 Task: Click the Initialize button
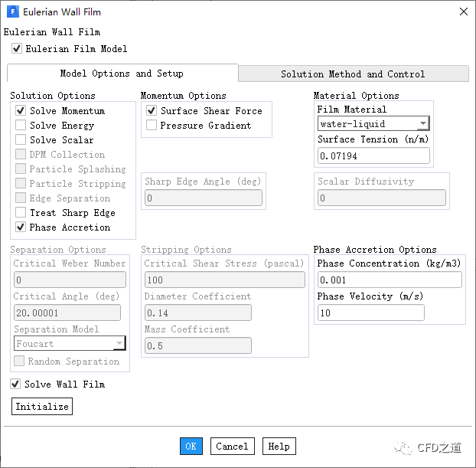[x=42, y=406]
